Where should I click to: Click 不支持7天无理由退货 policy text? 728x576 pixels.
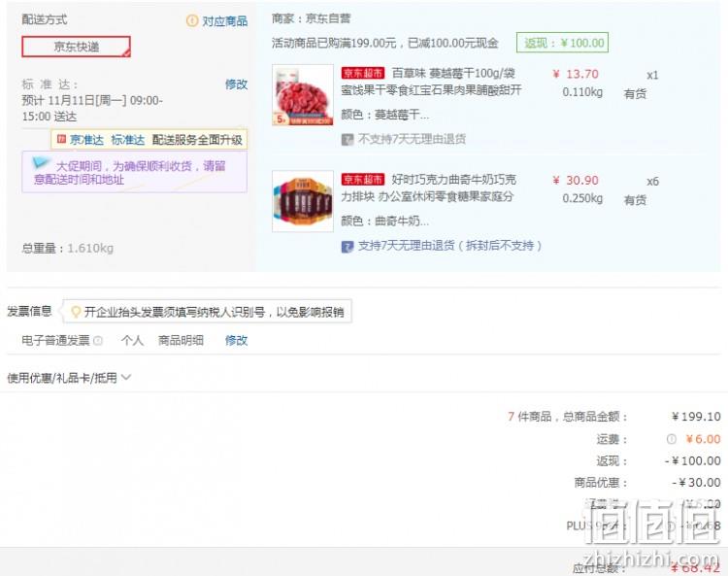[412, 139]
